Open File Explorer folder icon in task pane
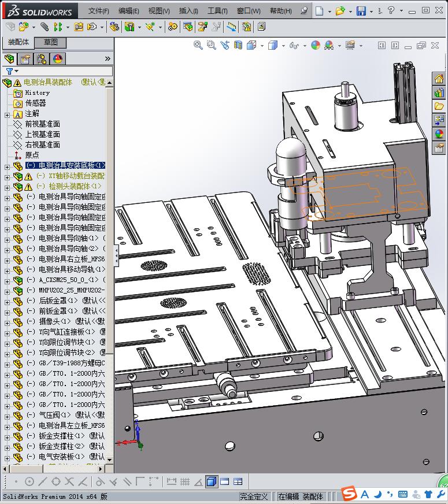 (439, 106)
